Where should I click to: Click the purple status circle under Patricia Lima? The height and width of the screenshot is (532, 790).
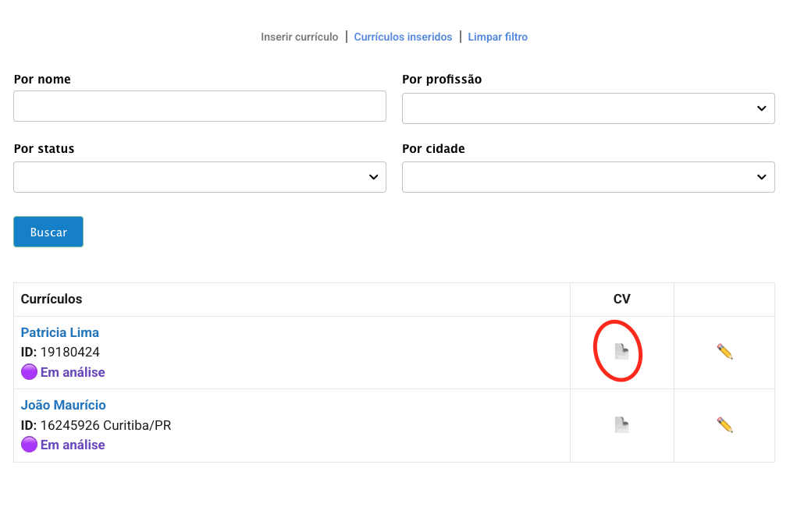pos(29,372)
